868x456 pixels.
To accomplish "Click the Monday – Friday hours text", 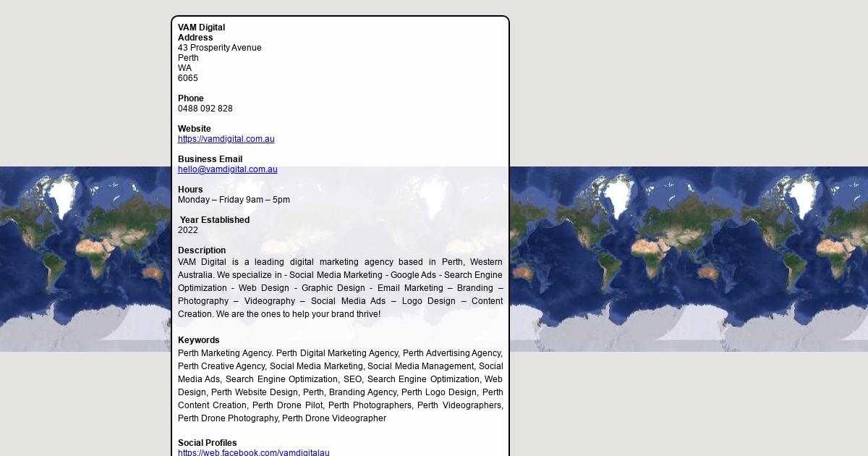I will (234, 200).
